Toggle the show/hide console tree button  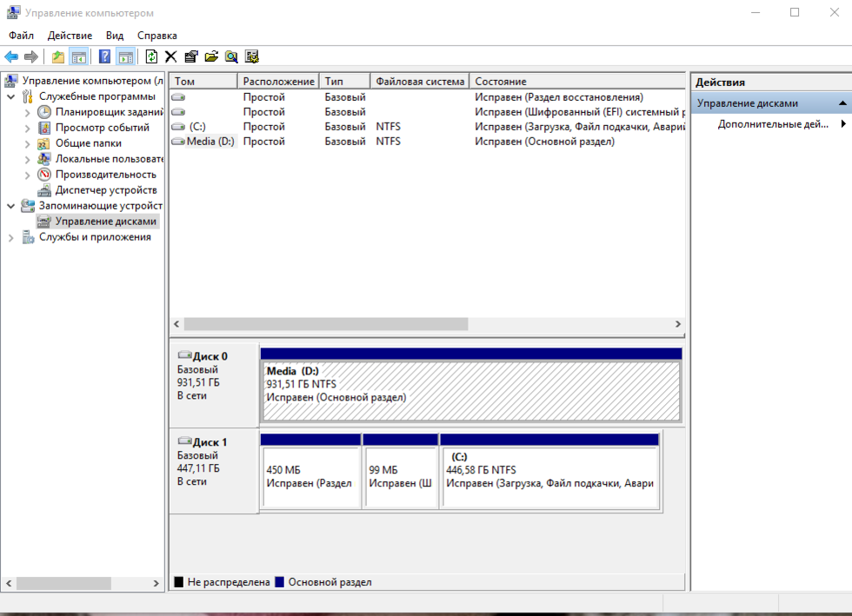tap(79, 56)
